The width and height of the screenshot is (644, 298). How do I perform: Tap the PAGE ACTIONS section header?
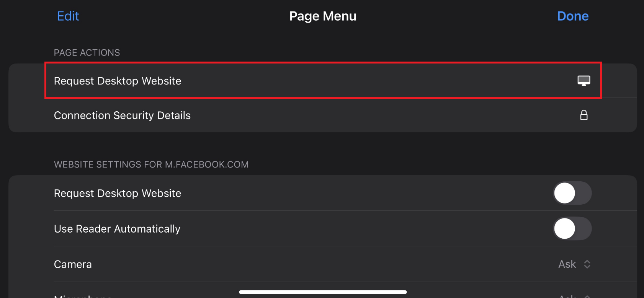tap(87, 53)
